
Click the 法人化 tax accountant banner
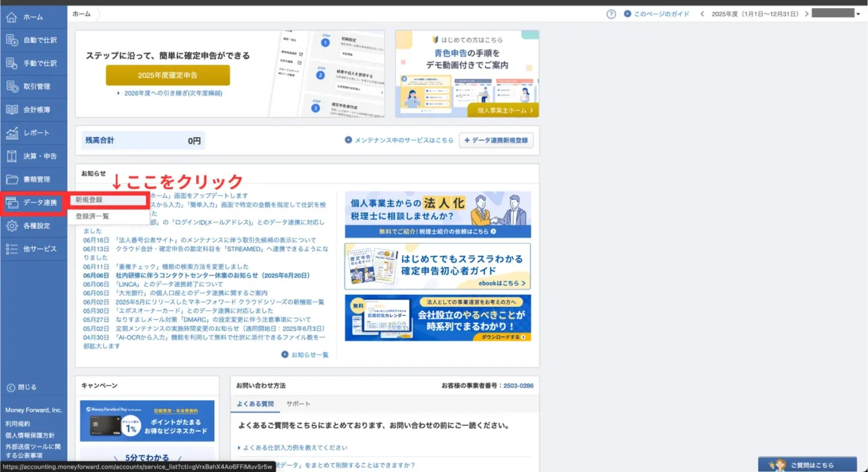coord(437,214)
